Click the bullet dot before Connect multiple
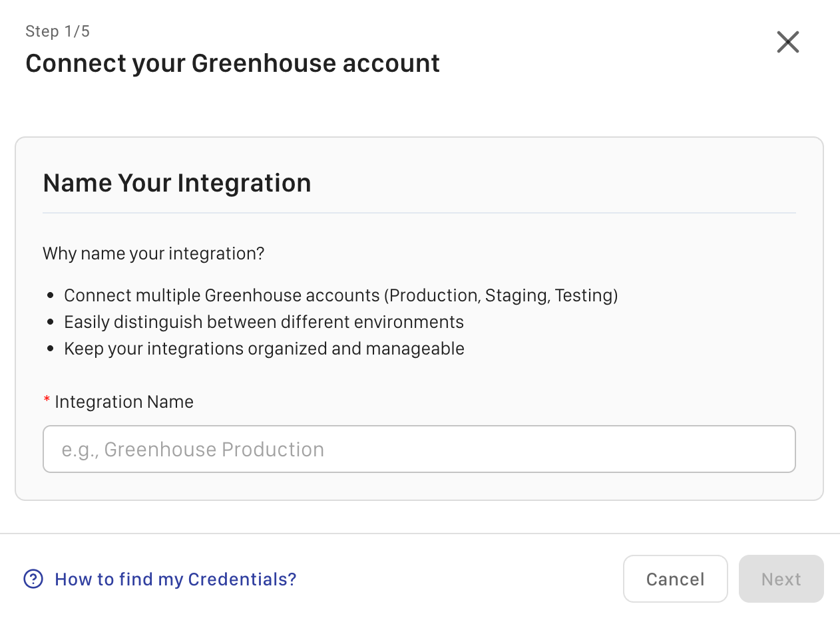Image resolution: width=840 pixels, height=620 pixels. (x=51, y=296)
